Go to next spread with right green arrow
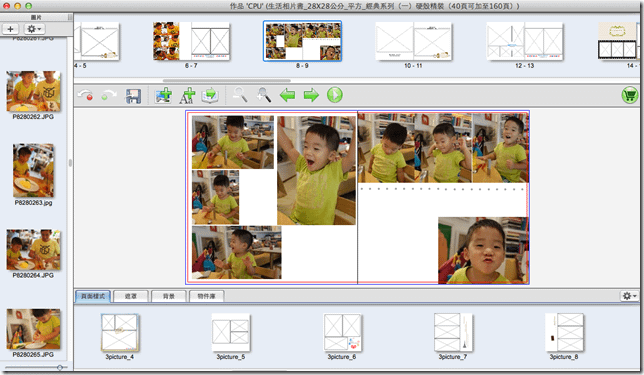 [311, 95]
